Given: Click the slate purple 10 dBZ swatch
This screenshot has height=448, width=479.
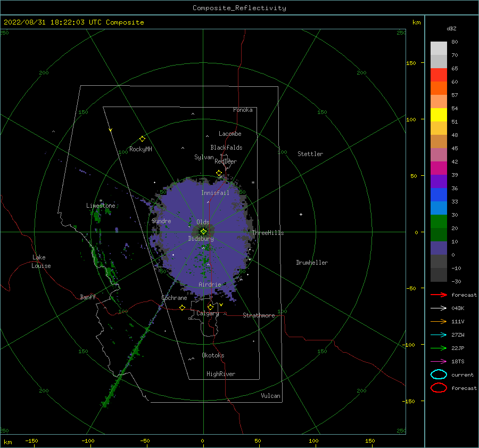Looking at the screenshot, I should click(439, 248).
